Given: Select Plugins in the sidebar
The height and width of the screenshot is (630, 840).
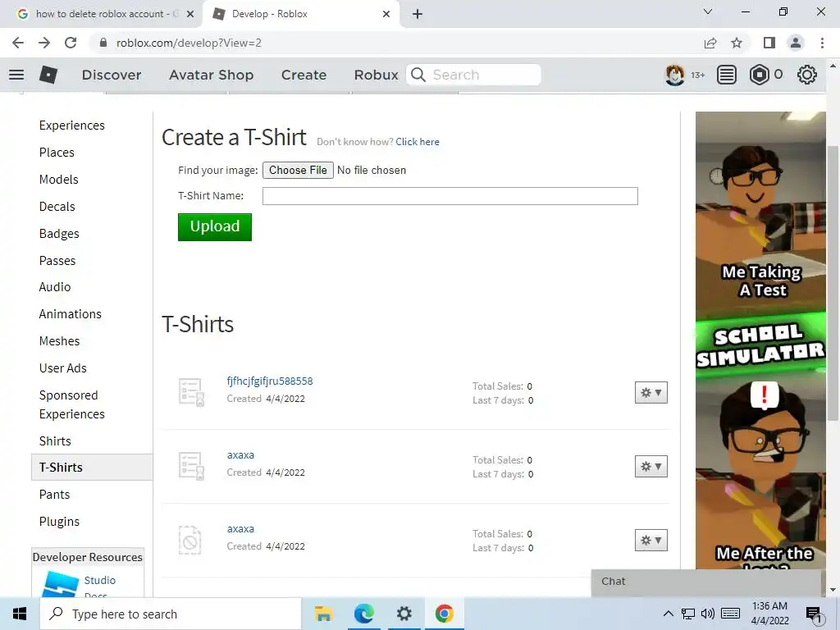Looking at the screenshot, I should point(59,522).
